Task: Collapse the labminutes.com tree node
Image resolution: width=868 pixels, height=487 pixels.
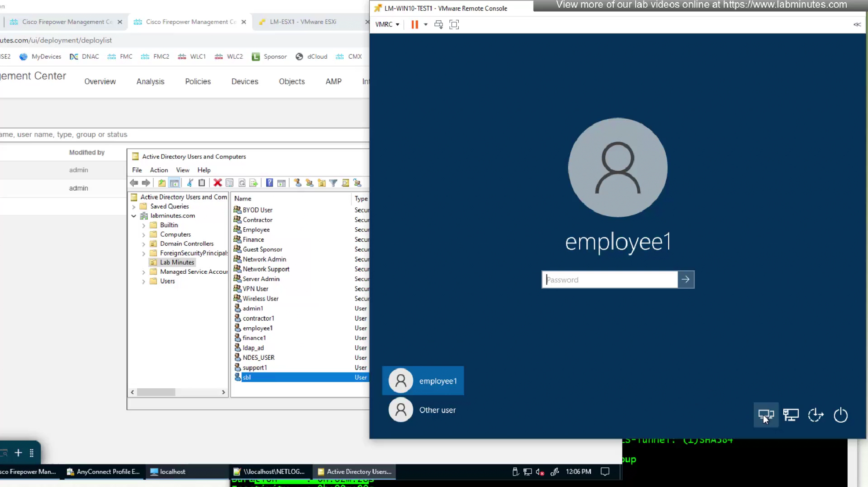Action: [134, 216]
